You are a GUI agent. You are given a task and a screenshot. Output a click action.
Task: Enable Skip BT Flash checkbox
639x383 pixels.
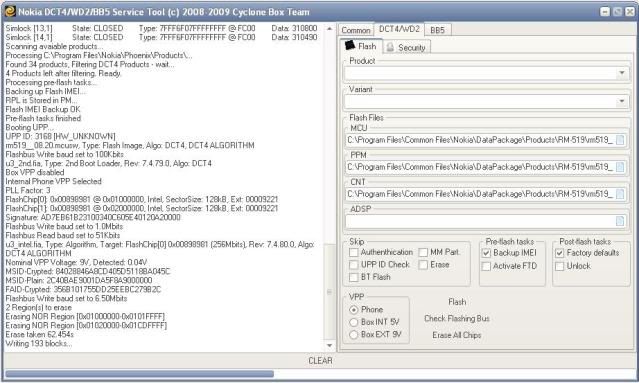pyautogui.click(x=354, y=277)
